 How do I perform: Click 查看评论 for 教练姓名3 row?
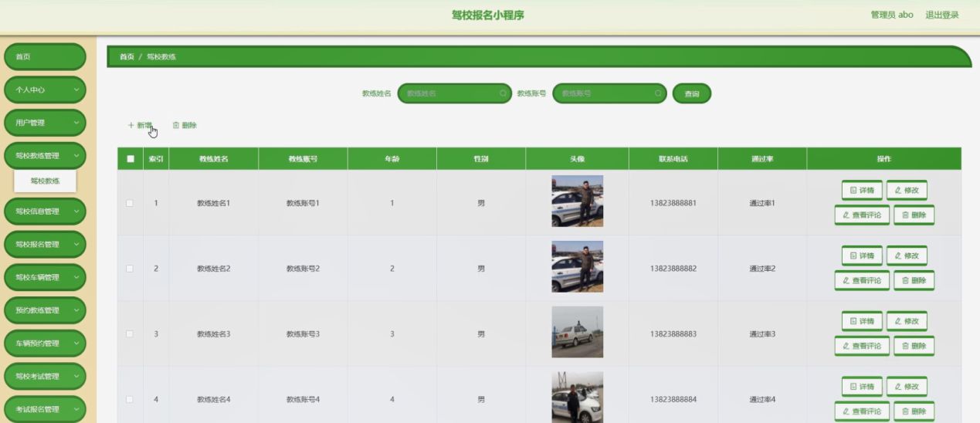(862, 347)
